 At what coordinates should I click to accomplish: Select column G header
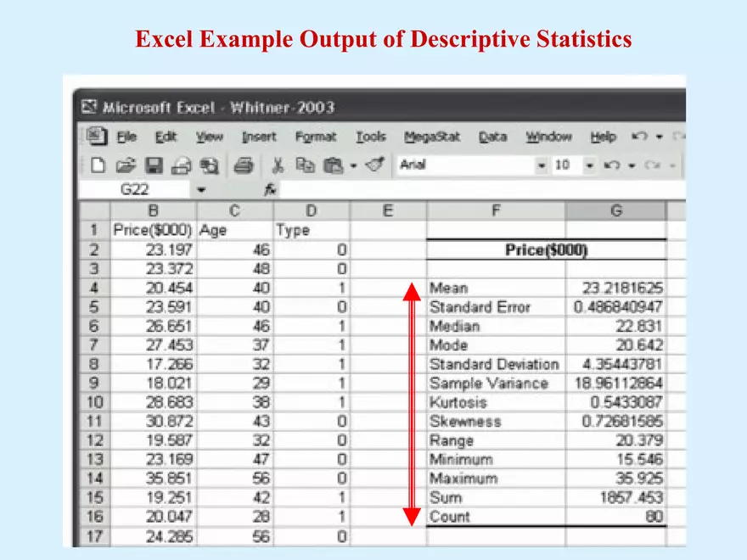pos(616,210)
